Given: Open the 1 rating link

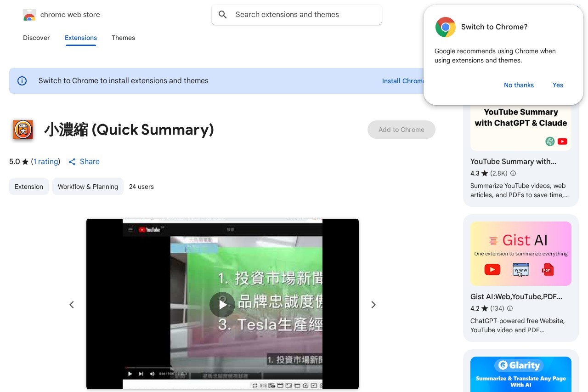Looking at the screenshot, I should [46, 162].
